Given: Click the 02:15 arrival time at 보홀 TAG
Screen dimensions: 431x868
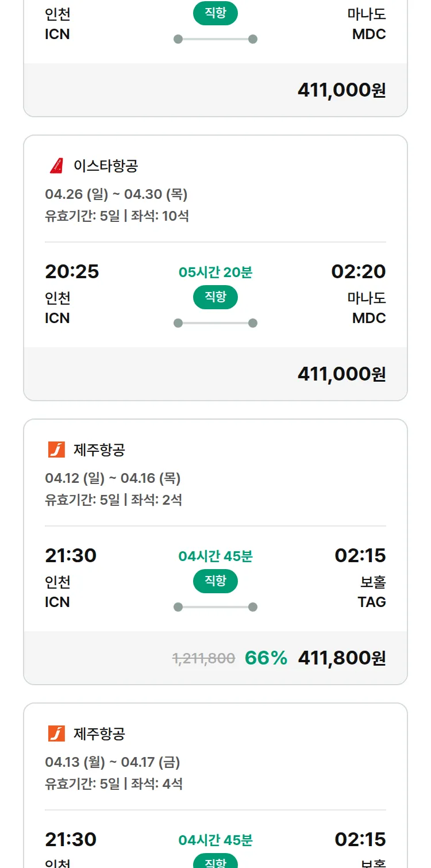Looking at the screenshot, I should click(360, 555).
